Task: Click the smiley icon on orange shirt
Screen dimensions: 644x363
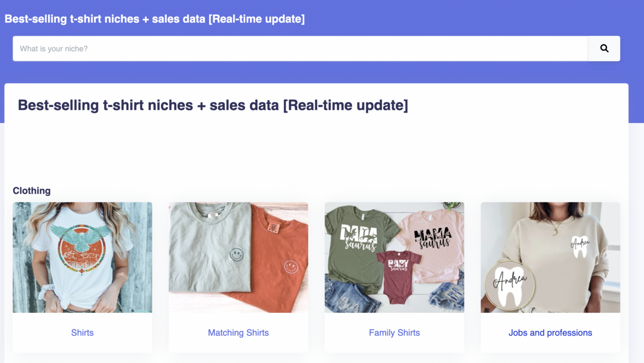Action: [x=291, y=267]
